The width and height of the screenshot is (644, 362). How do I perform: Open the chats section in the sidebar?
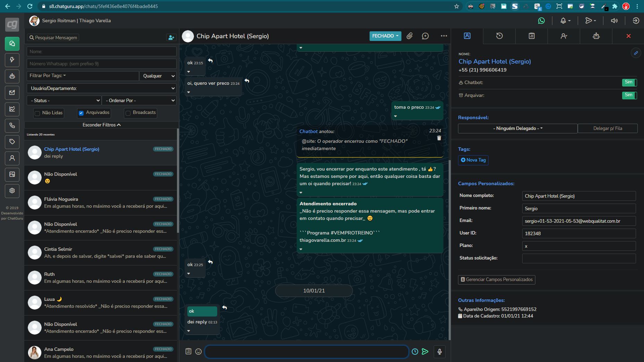click(x=12, y=44)
